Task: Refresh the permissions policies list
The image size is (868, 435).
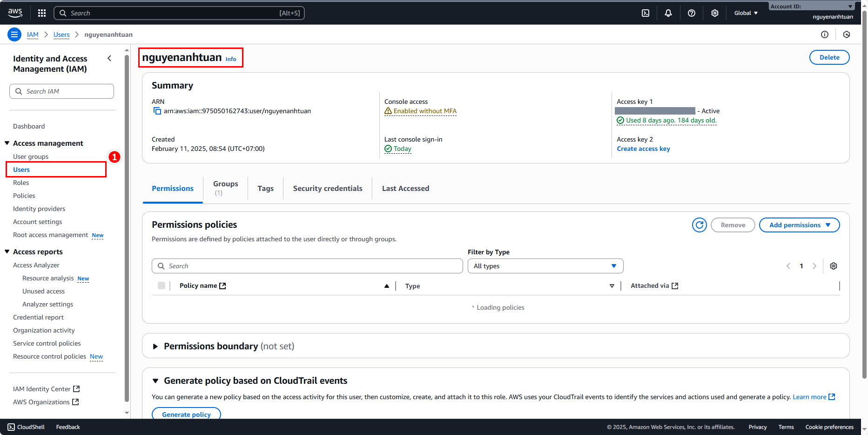Action: [699, 225]
